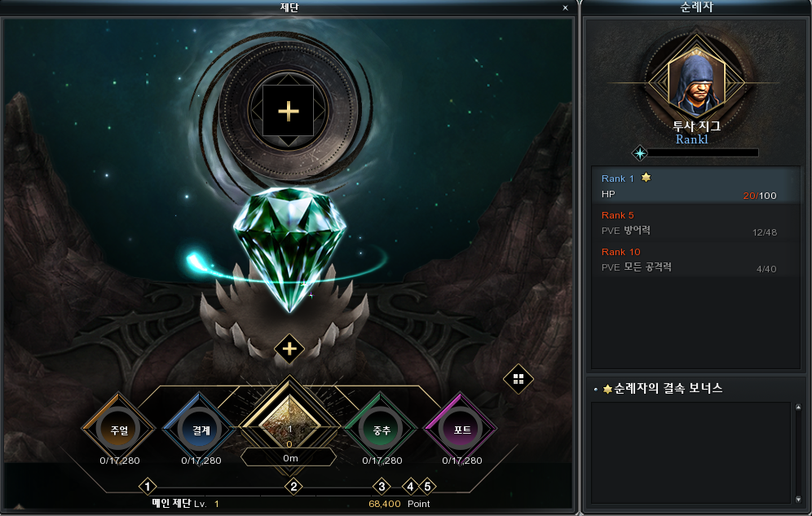Select stage marker 2 on the progress line
The height and width of the screenshot is (516, 812).
[293, 487]
